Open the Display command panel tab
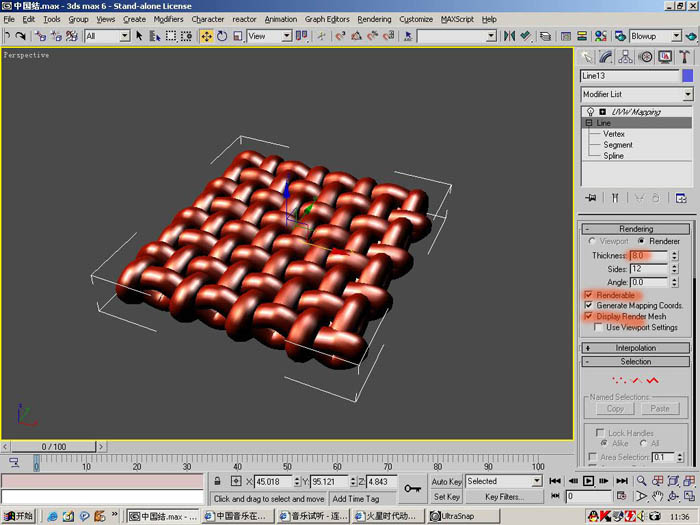 tap(665, 57)
